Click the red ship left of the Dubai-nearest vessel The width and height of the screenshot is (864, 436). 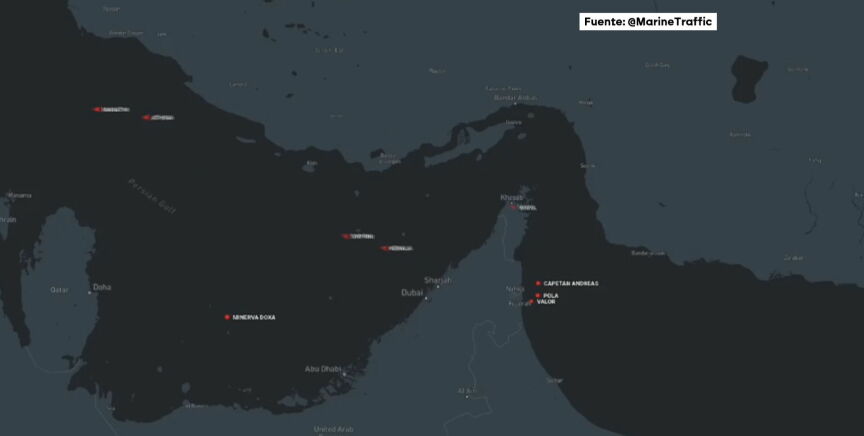coord(346,236)
